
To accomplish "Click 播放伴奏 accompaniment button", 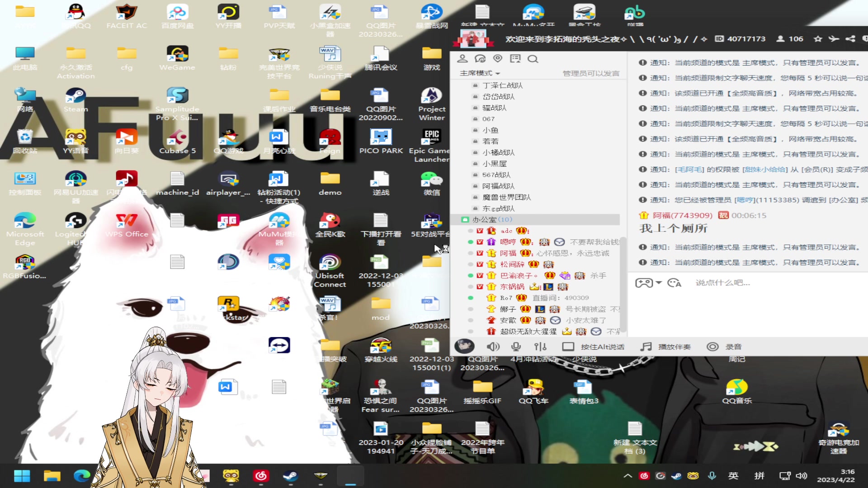I will (665, 347).
